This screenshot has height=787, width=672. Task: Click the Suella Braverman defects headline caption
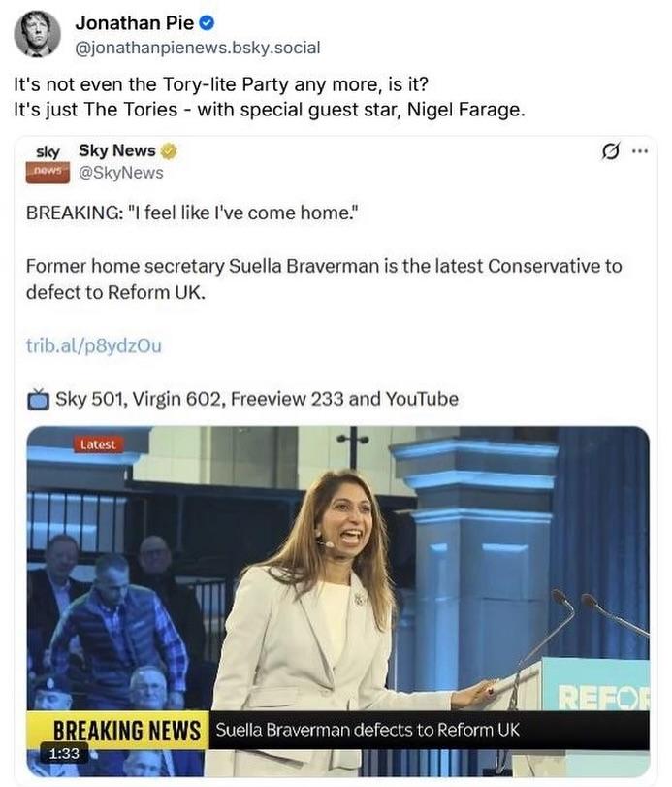pos(368,730)
